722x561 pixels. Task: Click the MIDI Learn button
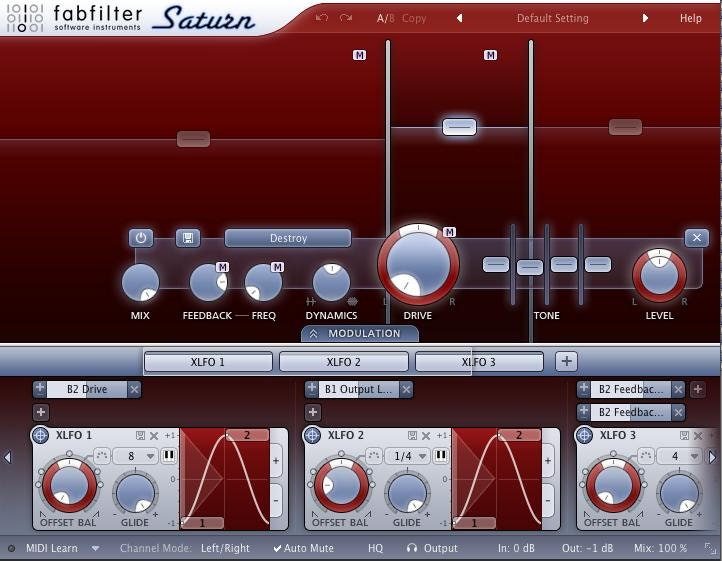52,548
